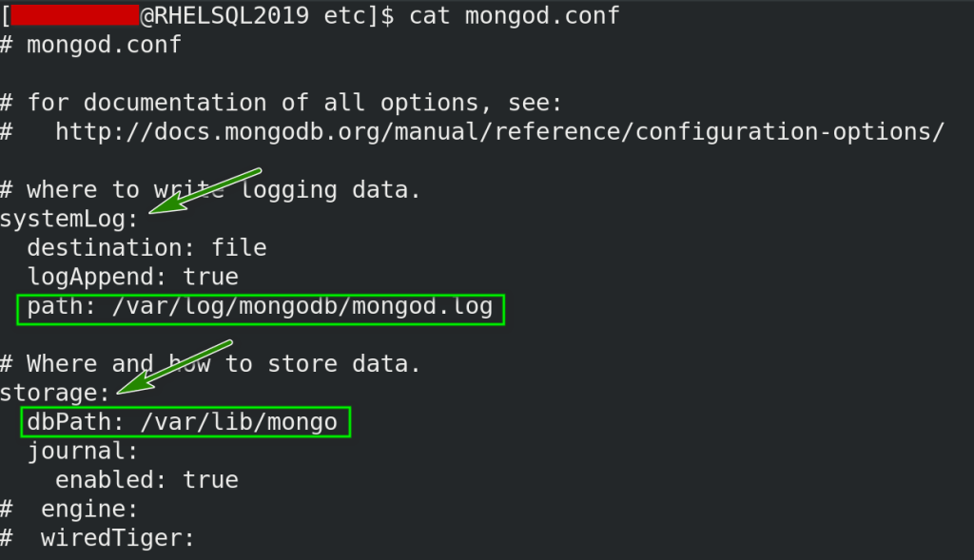Click the highlighted mongod.log path line
Screen dimensions: 974x560
260,307
